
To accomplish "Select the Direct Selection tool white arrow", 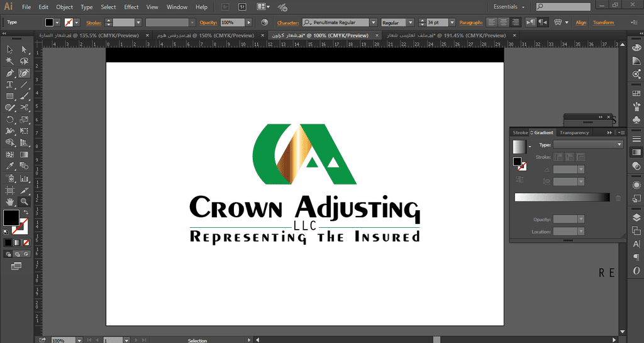I will point(25,49).
